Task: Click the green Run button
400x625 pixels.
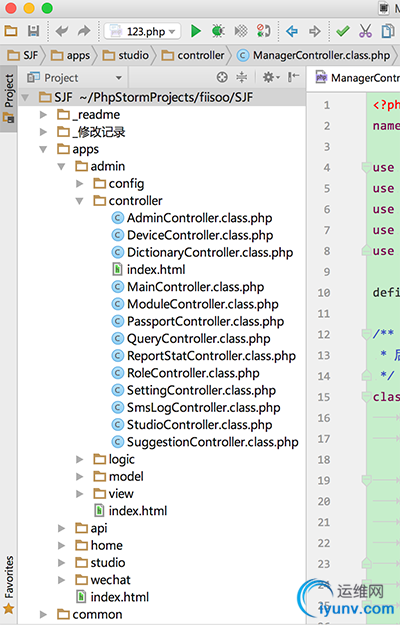Action: pyautogui.click(x=196, y=31)
